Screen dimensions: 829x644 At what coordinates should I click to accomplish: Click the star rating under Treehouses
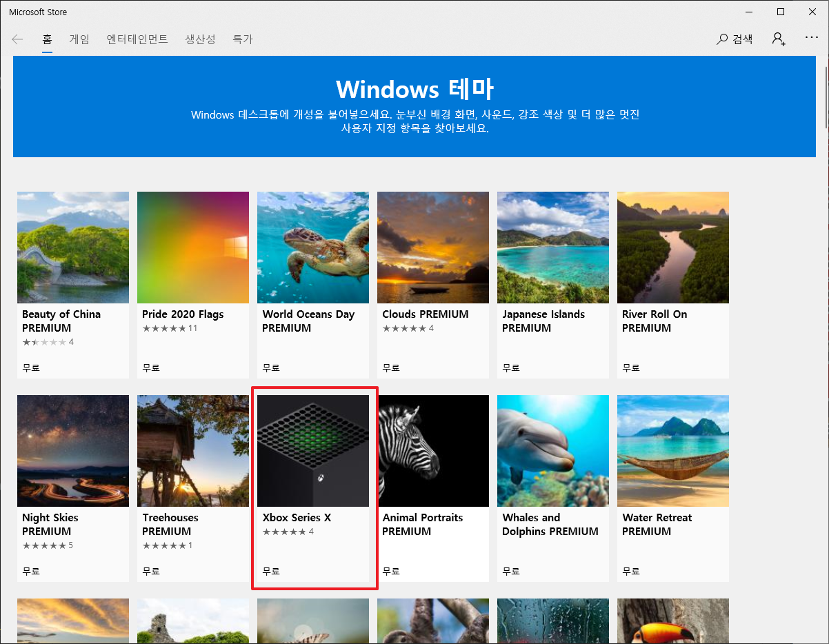[x=165, y=545]
